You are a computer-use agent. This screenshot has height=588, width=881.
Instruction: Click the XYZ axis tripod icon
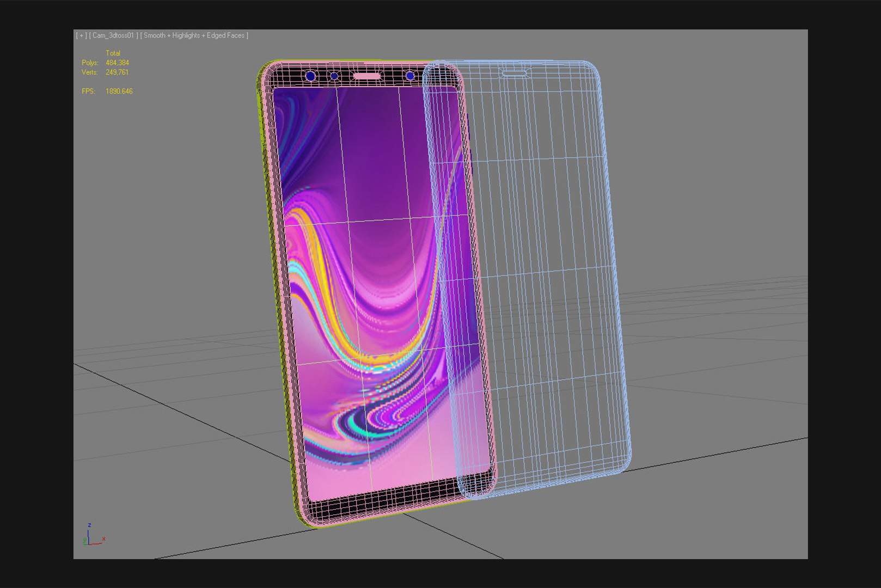pos(93,535)
